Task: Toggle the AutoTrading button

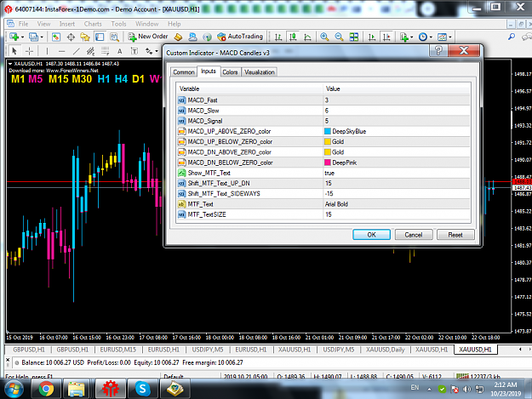Action: coord(240,37)
